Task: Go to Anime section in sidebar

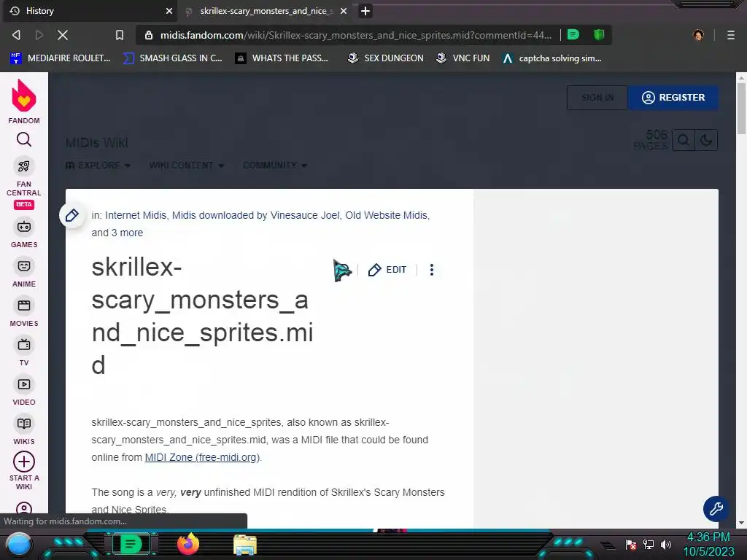Action: [24, 273]
